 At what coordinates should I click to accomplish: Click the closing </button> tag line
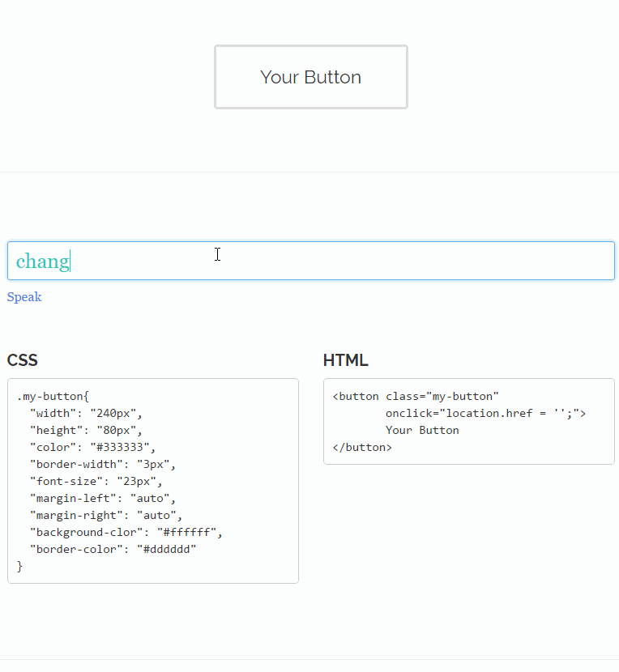pos(362,447)
